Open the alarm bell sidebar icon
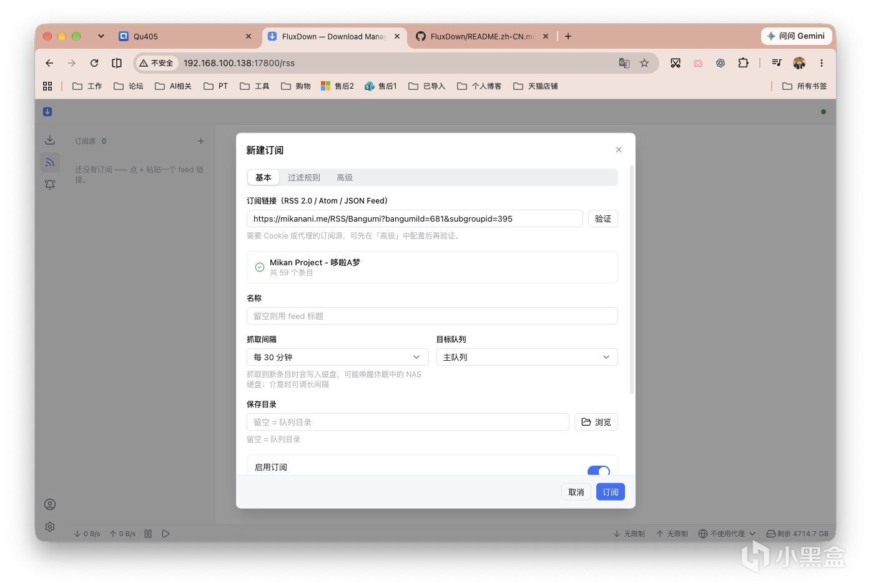The image size is (871, 588). (x=50, y=185)
